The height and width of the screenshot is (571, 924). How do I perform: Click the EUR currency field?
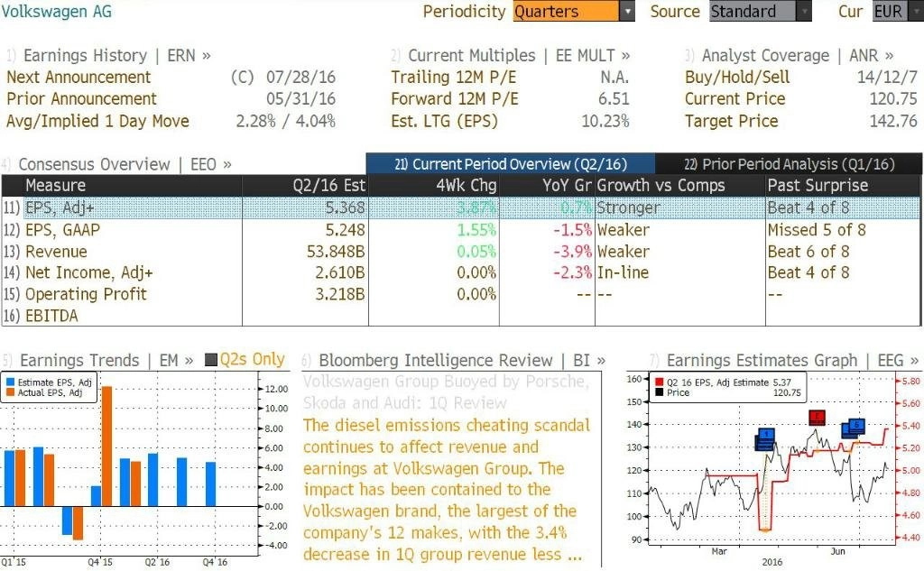[x=888, y=11]
